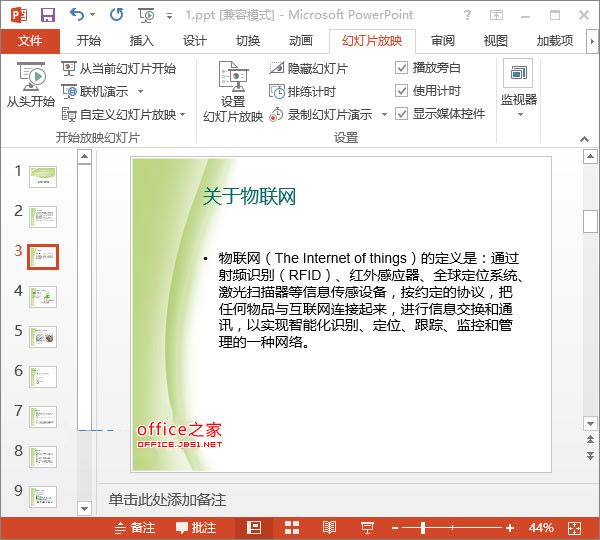Open the 文件 tab
This screenshot has height=540, width=600.
(31, 41)
